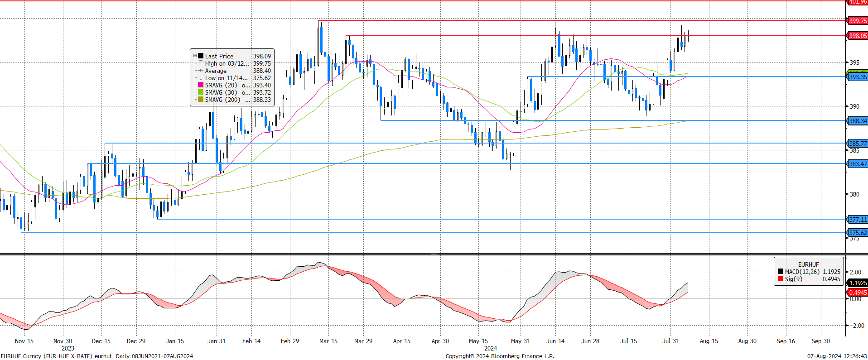
Task: Click the EURHUF title in MACD legend
Action: (x=808, y=264)
